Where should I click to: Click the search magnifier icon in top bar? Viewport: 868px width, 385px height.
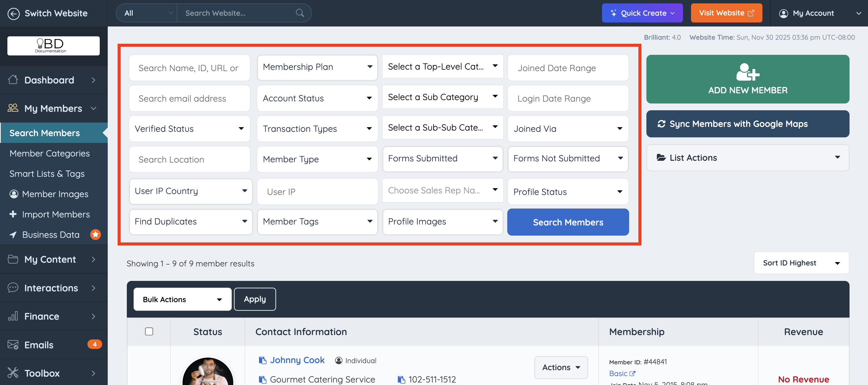299,13
